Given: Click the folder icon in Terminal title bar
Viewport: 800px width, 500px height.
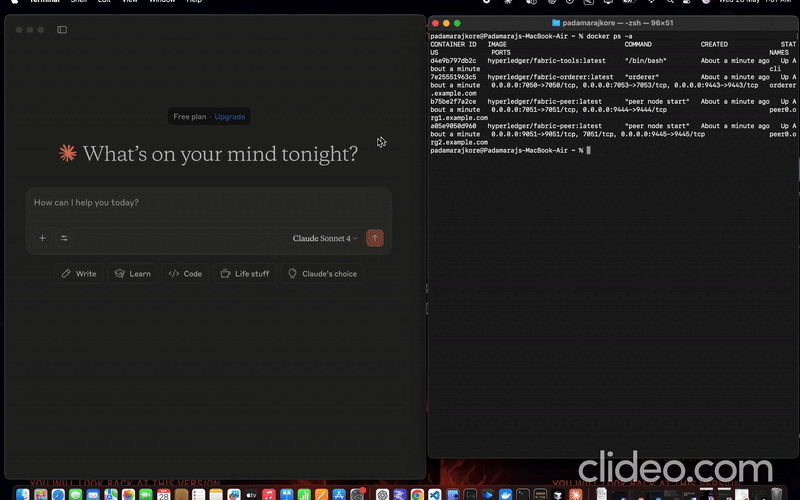Looking at the screenshot, I should point(556,23).
